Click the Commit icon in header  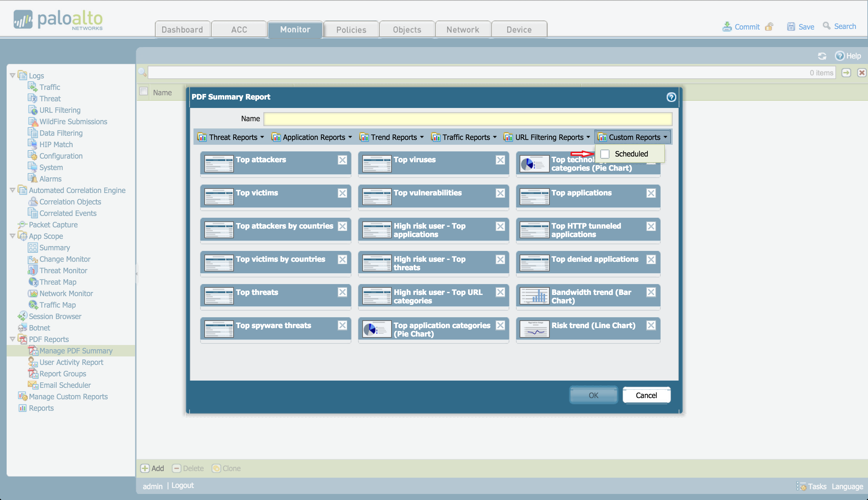(727, 27)
